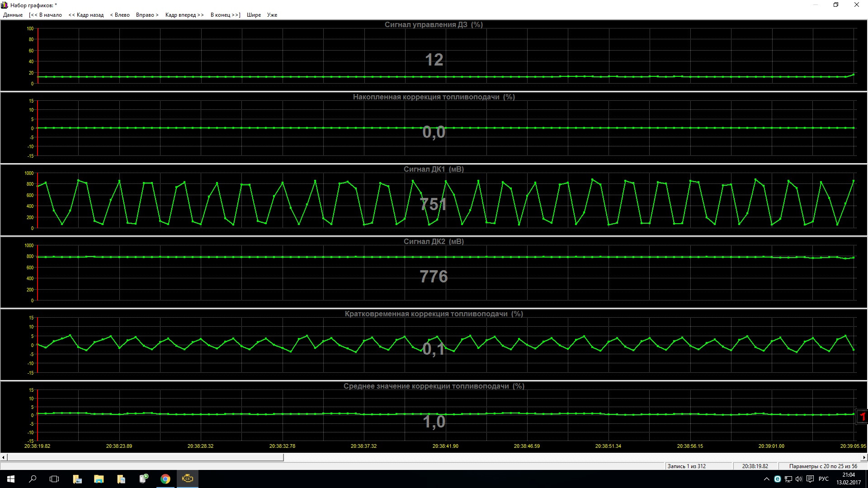
Task: Click 'Сигнал управления ДЗ (%)' graph title
Action: coord(434,24)
